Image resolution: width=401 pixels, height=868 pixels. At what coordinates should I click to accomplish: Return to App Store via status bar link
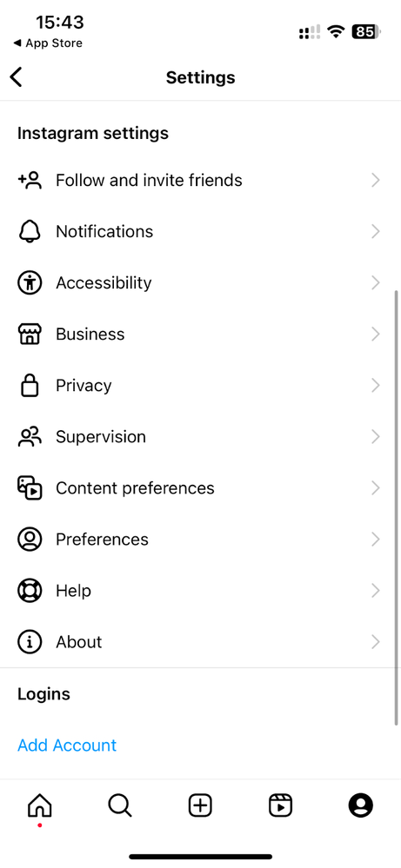point(48,43)
